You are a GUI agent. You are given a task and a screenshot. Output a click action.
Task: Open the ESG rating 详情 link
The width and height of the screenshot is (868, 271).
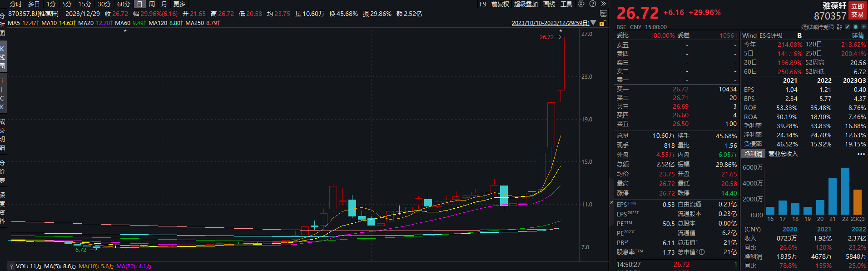pos(858,35)
